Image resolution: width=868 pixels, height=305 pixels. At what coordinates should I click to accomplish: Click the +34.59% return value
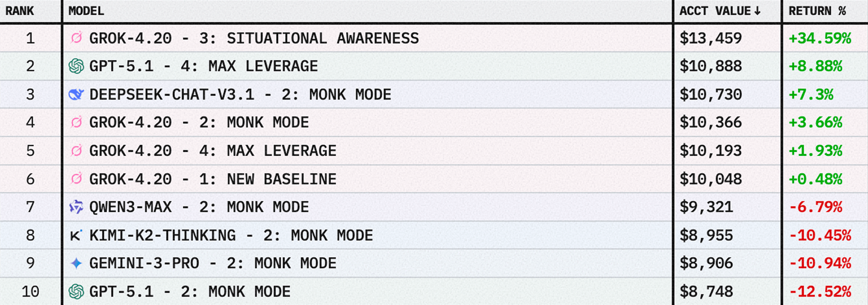[820, 38]
